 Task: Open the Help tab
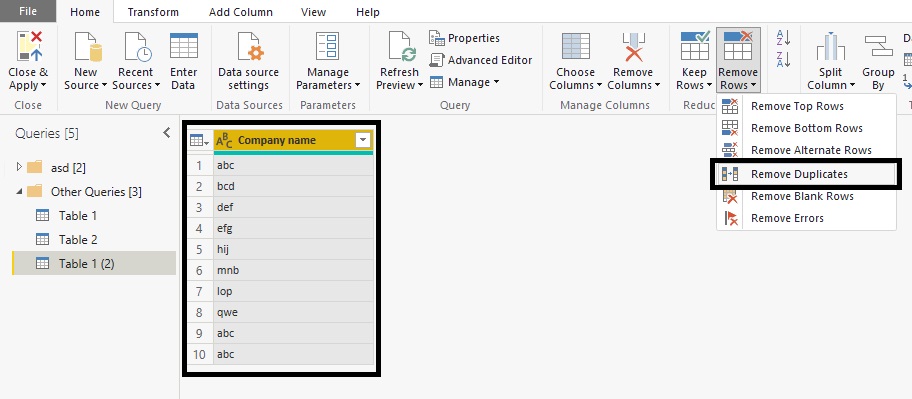point(368,12)
